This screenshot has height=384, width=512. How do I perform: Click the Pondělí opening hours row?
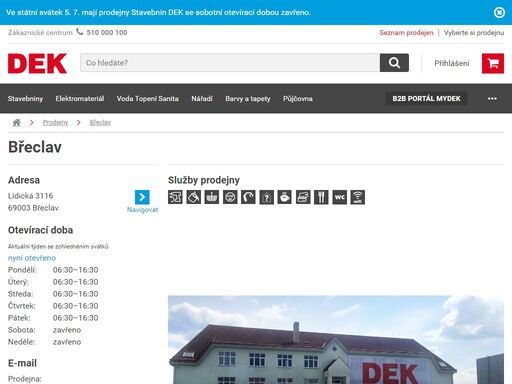53,270
